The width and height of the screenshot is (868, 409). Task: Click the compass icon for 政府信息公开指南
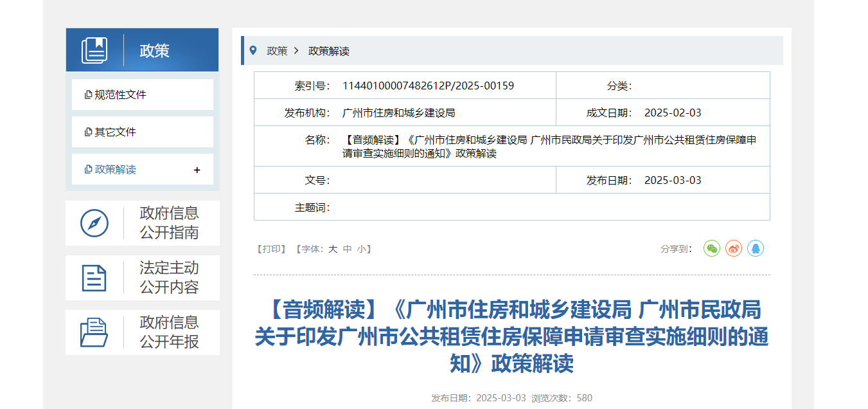[x=94, y=223]
